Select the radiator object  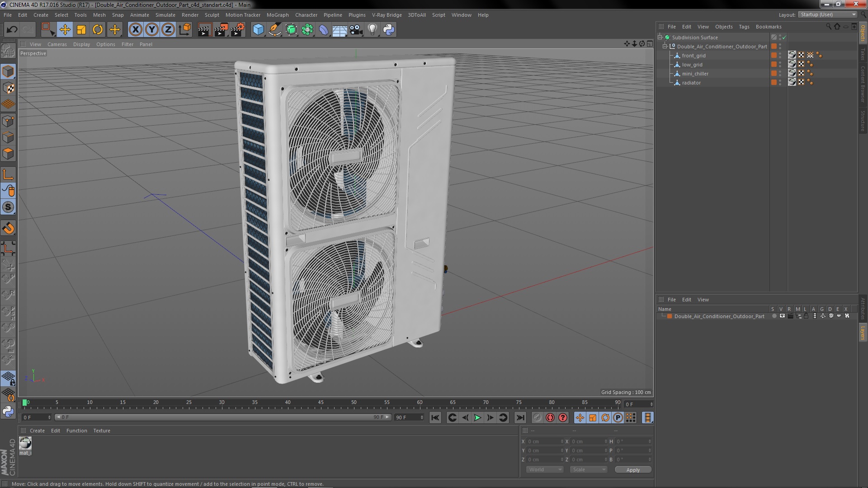click(x=691, y=83)
